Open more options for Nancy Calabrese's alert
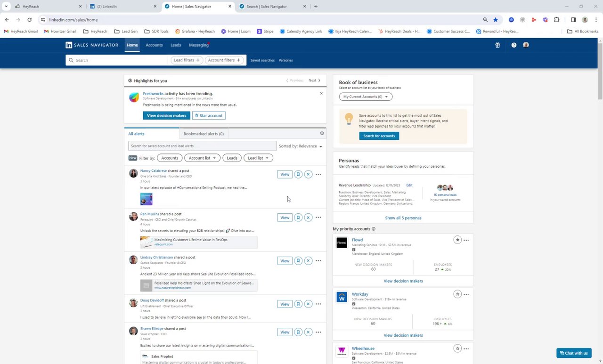 coord(318,174)
